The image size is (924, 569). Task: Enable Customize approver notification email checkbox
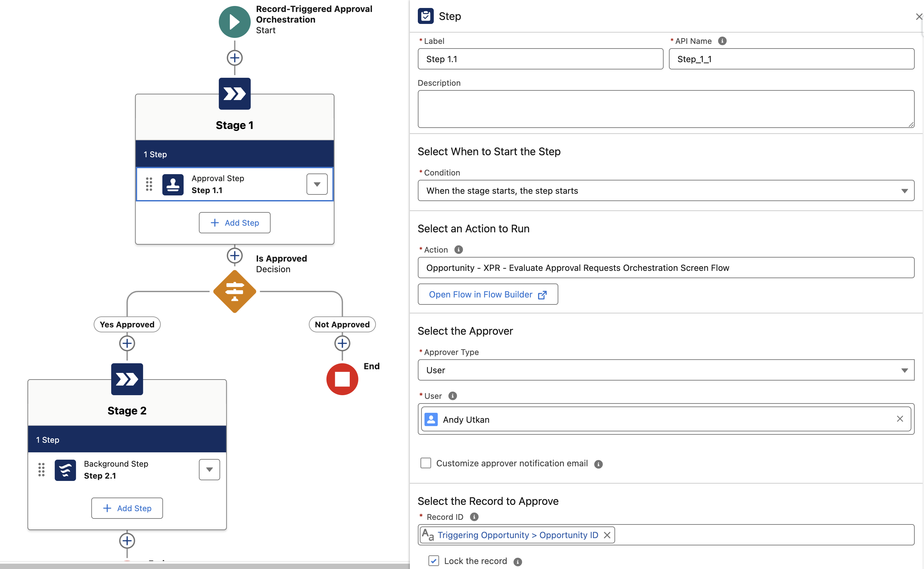pos(425,463)
